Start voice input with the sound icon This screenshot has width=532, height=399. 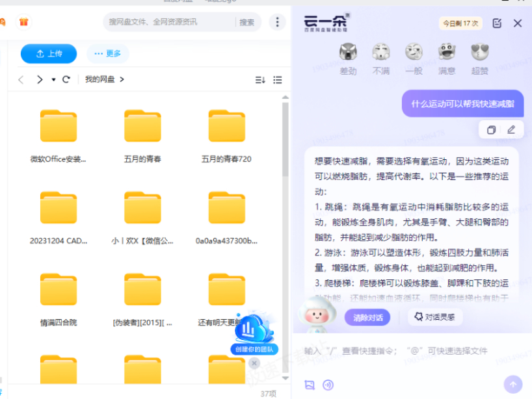328,385
